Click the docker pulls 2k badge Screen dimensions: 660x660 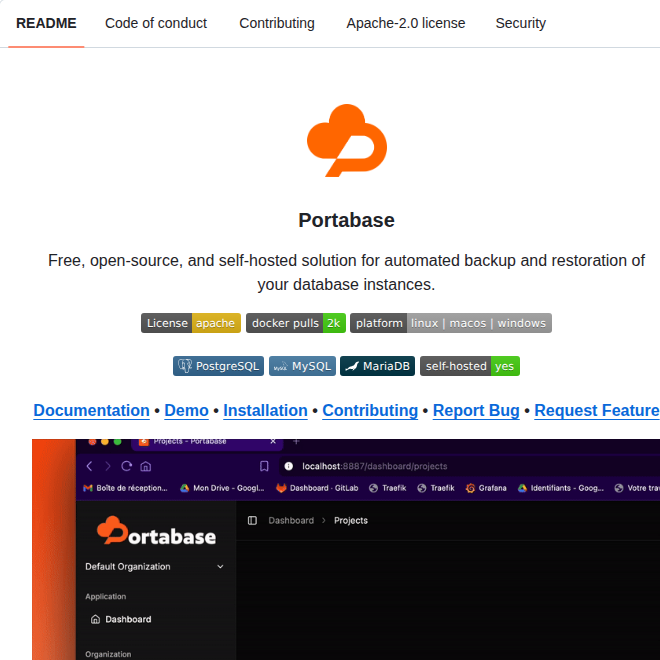click(296, 323)
